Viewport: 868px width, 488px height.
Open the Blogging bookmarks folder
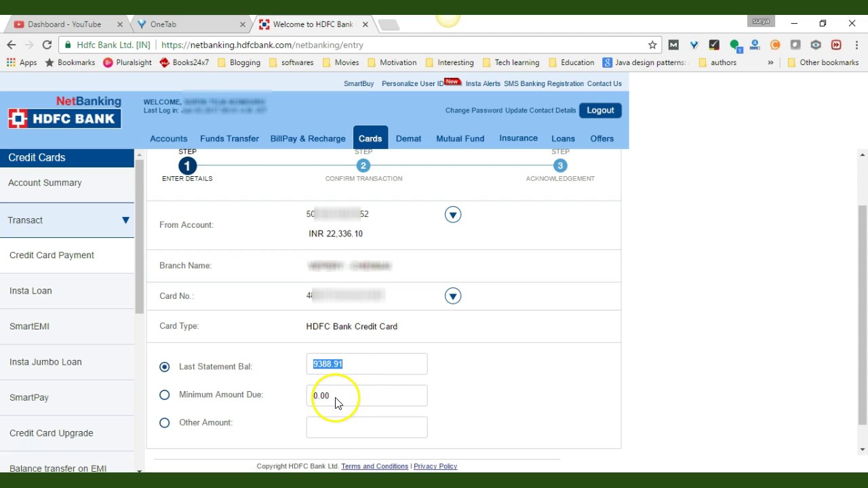point(239,62)
